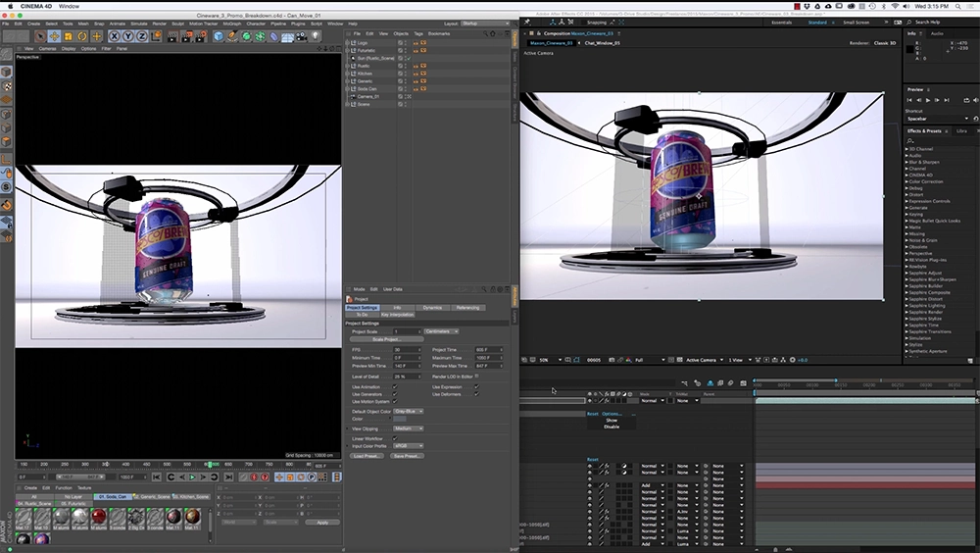The image size is (980, 553).
Task: Toggle visibility dots for Kitchen object
Action: 405,74
